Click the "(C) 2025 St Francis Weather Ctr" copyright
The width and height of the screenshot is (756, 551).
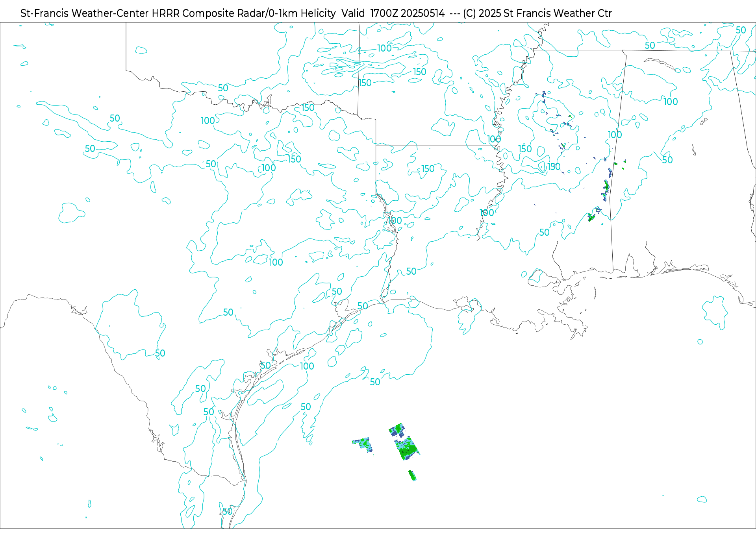click(537, 13)
